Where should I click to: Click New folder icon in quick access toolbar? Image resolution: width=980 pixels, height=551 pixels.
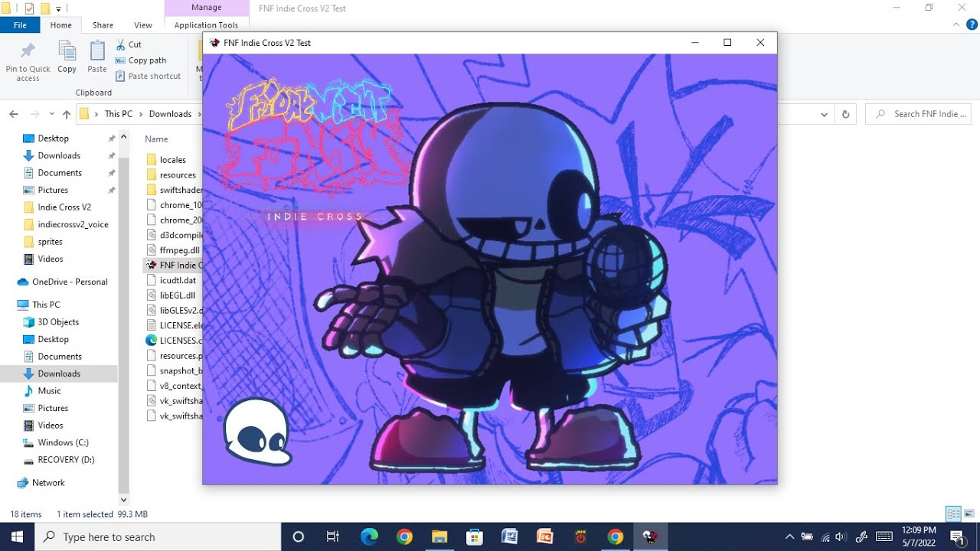[45, 8]
